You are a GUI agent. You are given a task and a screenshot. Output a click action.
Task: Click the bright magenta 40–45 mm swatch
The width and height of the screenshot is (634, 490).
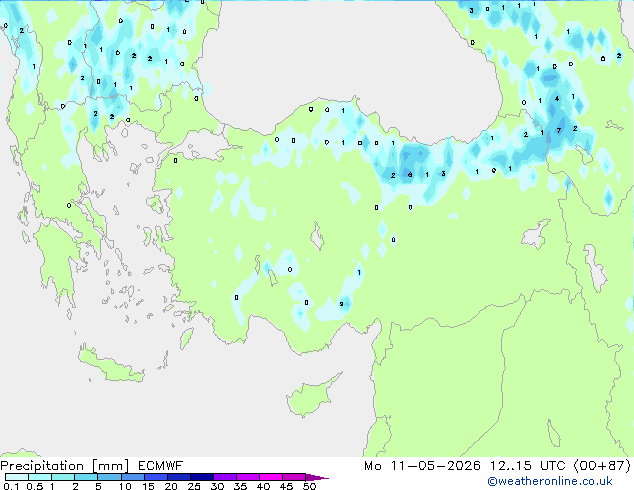pos(271,477)
